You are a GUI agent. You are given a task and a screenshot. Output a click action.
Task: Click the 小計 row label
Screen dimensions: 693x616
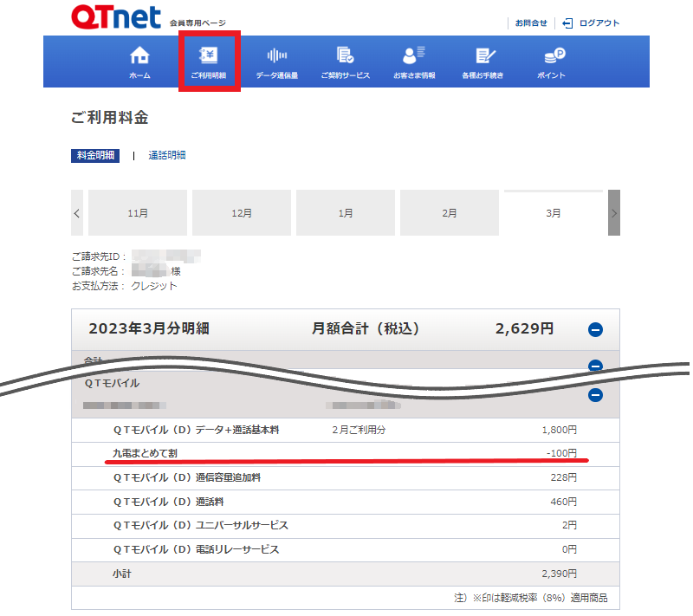[x=121, y=574]
